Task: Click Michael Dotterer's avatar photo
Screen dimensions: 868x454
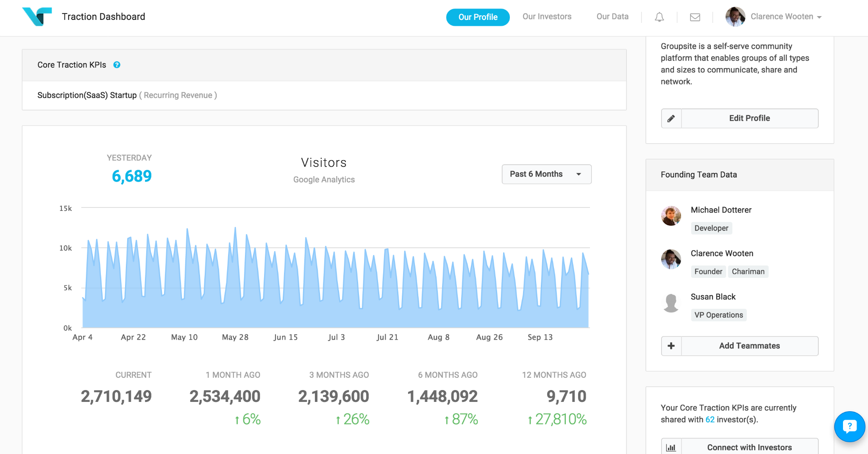Action: 671,216
